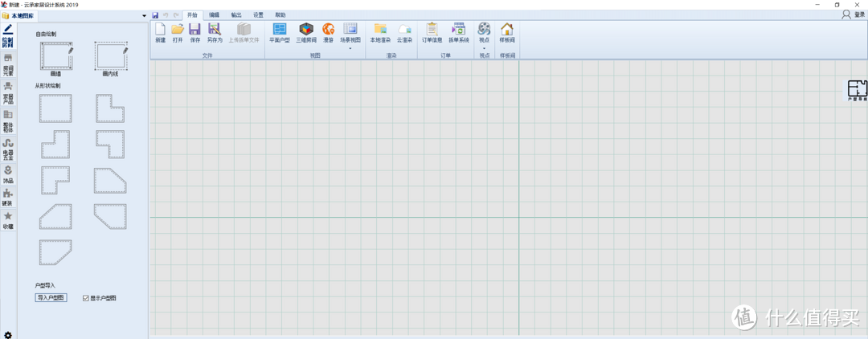Select the 画墙 draw wall tool
Screen dimensions: 868x339
pyautogui.click(x=56, y=59)
